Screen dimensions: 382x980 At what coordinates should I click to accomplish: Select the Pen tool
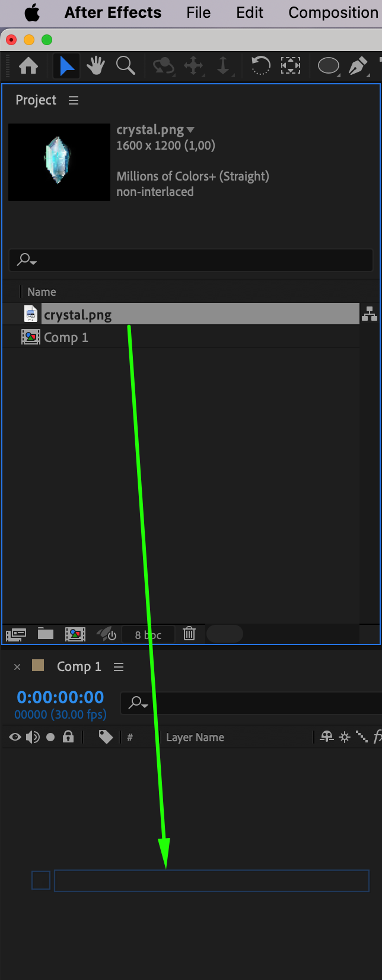click(x=358, y=66)
